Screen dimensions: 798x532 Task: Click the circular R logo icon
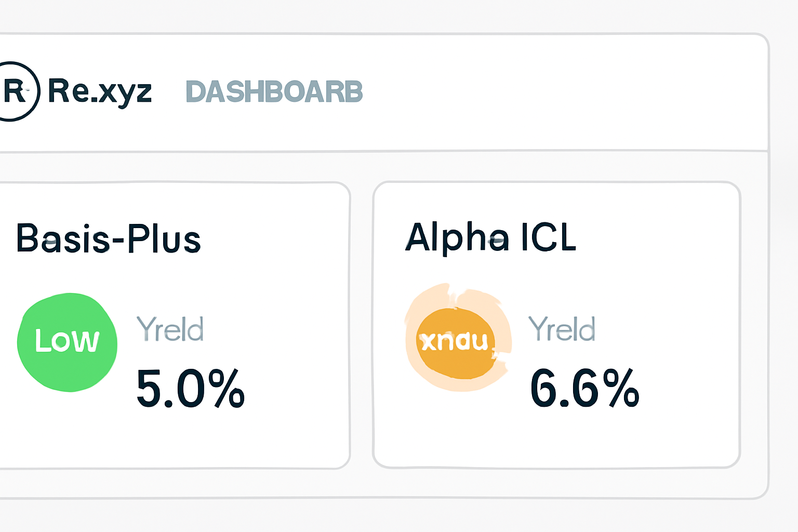click(16, 91)
